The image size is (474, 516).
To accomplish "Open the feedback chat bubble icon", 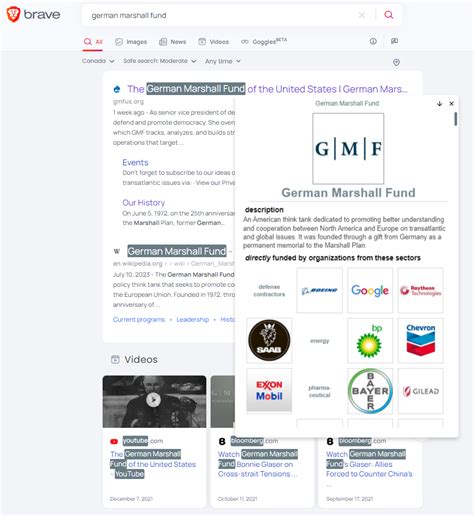I will (x=394, y=41).
